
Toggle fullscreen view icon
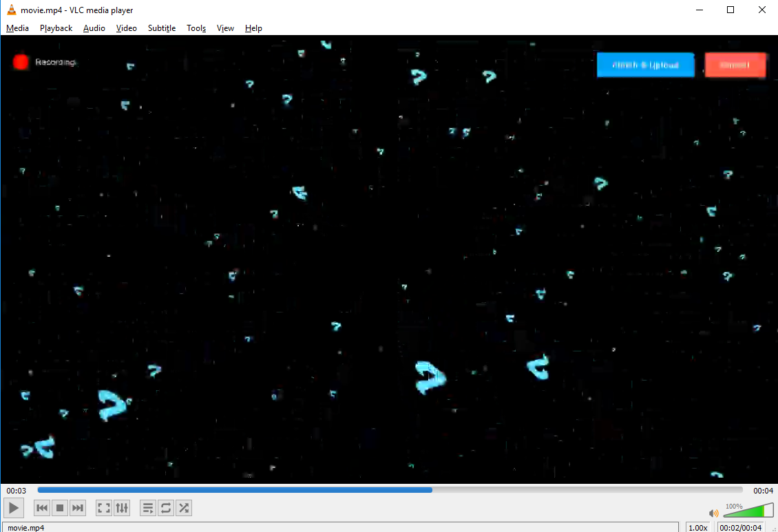pos(103,508)
